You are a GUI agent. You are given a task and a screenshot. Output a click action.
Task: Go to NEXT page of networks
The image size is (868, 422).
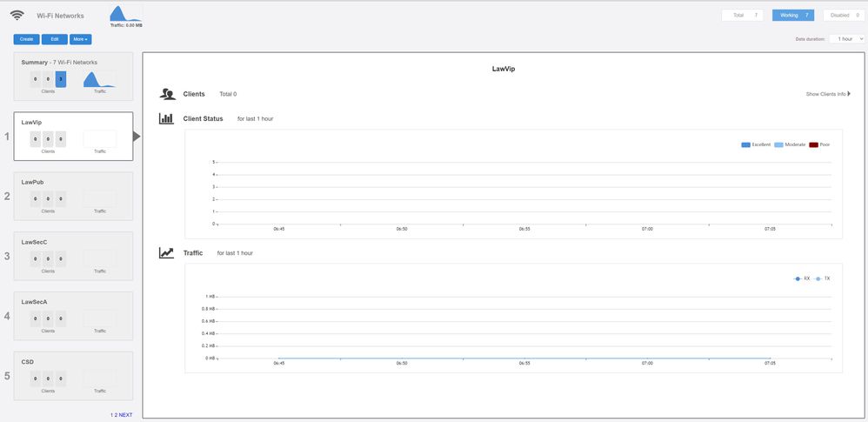pyautogui.click(x=124, y=415)
